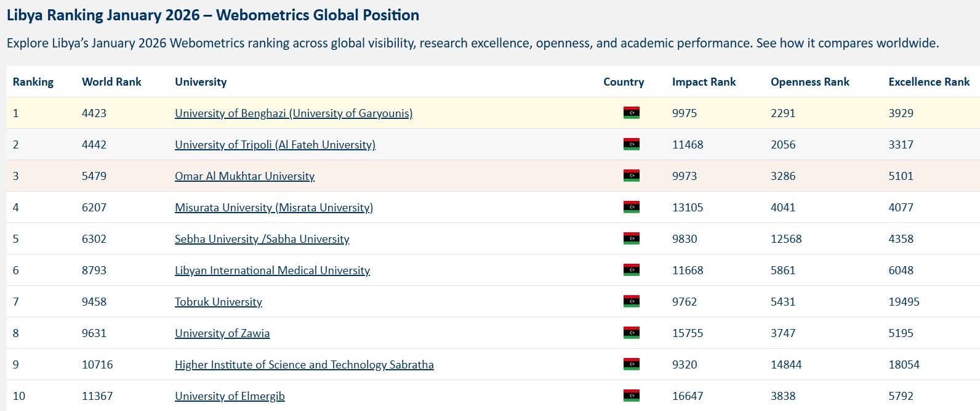Click Libya flag icon in Tripoli row
Viewport: 980px width, 411px height.
632,144
